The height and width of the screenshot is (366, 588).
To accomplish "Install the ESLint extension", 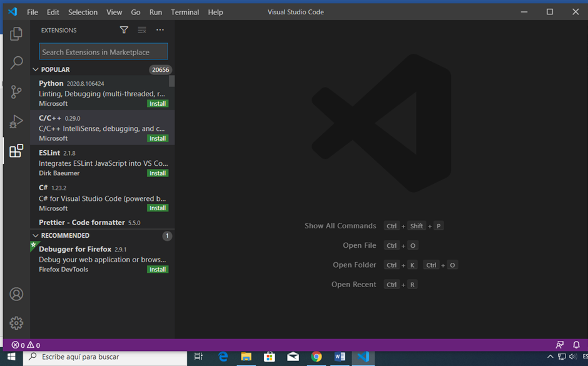I will pos(158,173).
